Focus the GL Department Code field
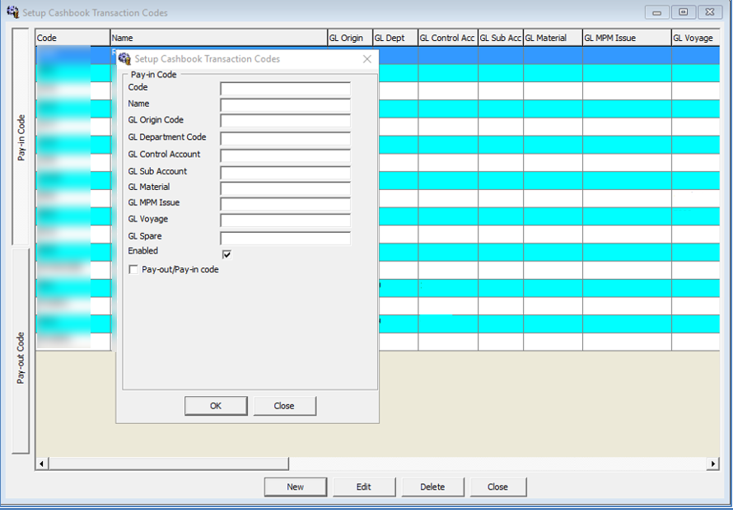The height and width of the screenshot is (510, 733). pos(285,138)
